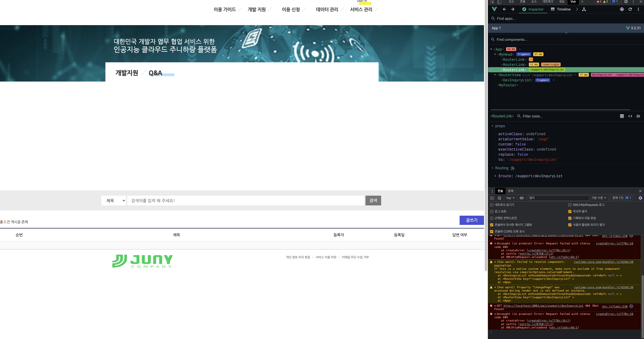The height and width of the screenshot is (339, 644).
Task: Uncheck the '적극적 평가' checkbox
Action: tap(570, 212)
